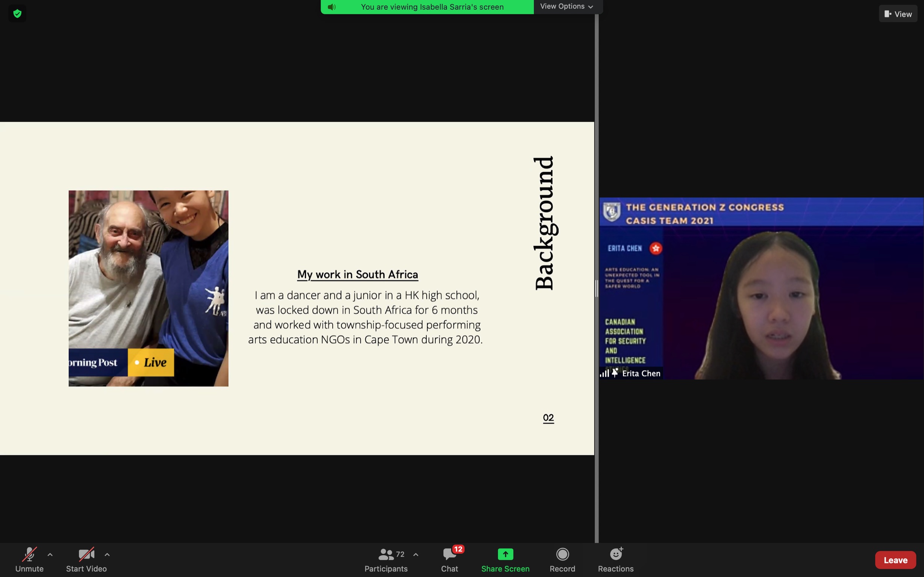This screenshot has width=924, height=577.
Task: Open the Reactions smiley icon
Action: click(x=615, y=554)
